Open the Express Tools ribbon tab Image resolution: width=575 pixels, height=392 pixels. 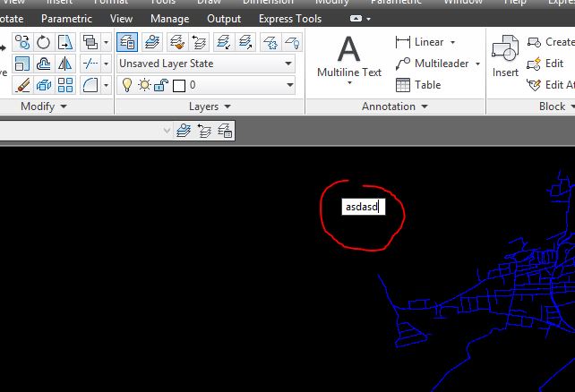point(290,19)
